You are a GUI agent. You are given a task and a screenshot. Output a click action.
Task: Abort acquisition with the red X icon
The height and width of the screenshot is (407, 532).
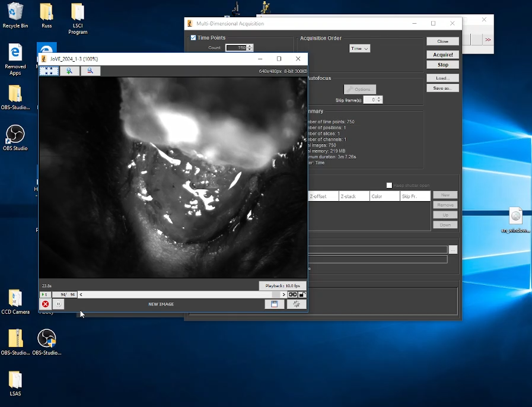coord(45,304)
